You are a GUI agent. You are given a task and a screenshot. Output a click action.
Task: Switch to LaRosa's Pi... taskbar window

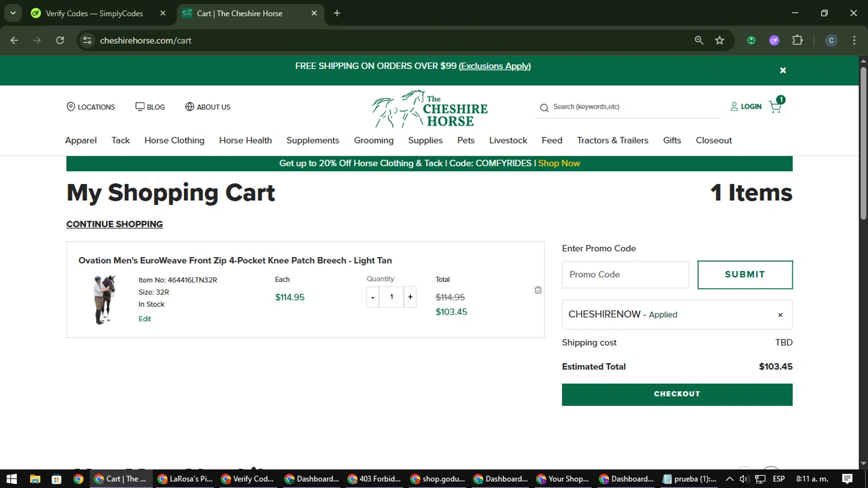(x=185, y=479)
